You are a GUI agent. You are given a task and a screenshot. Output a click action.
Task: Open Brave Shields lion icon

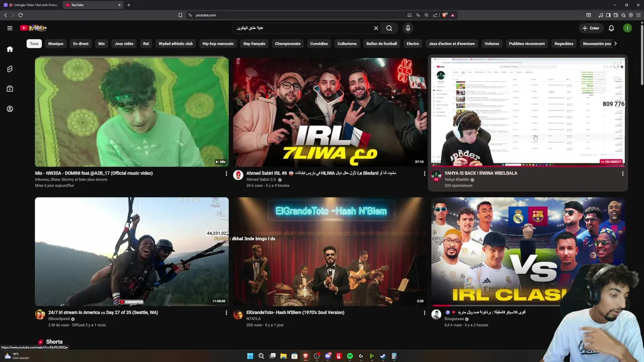tap(444, 15)
